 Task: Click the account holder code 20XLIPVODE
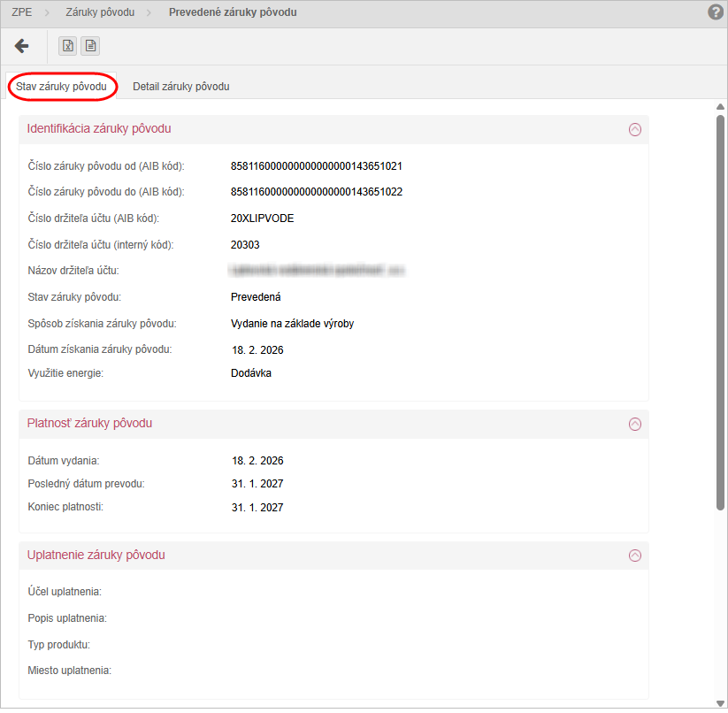pos(262,218)
